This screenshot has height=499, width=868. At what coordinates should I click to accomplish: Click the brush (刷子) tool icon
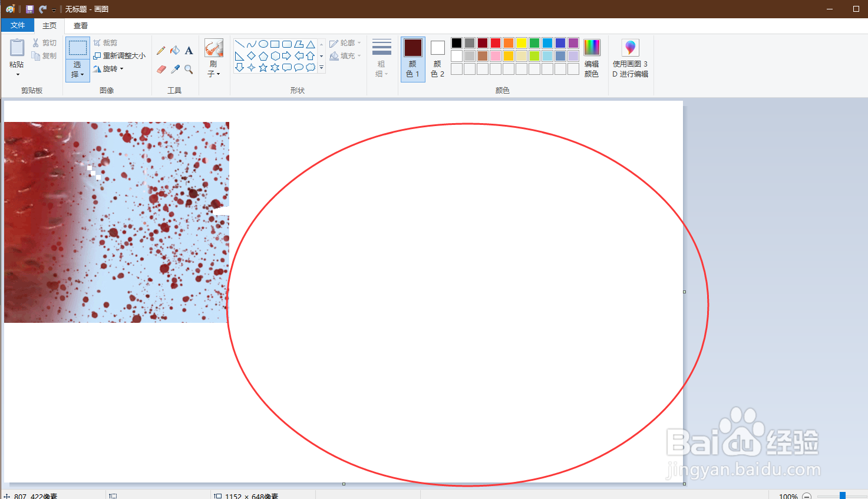(213, 48)
